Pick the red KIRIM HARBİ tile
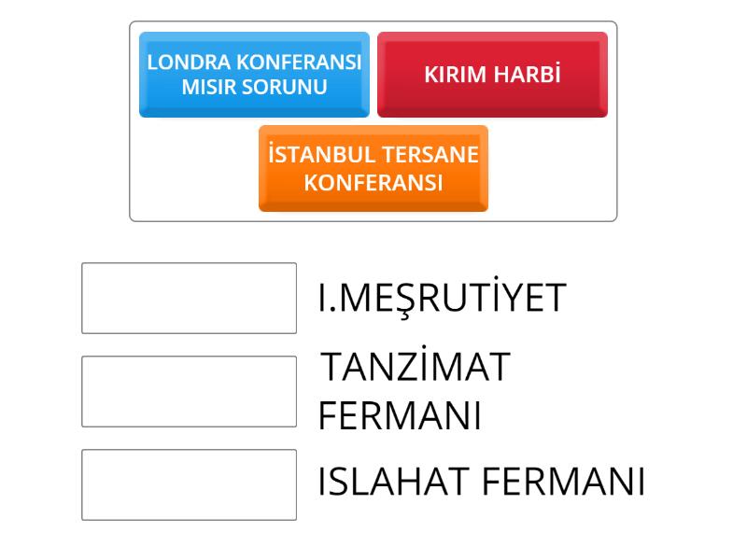The height and width of the screenshot is (560, 747). pyautogui.click(x=493, y=75)
